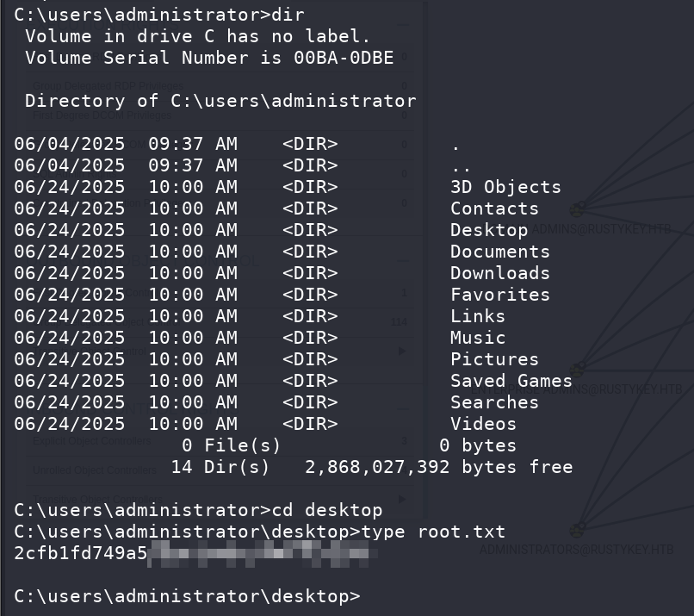The width and height of the screenshot is (694, 616).
Task: Click the 3D Objects directory name
Action: (x=506, y=187)
